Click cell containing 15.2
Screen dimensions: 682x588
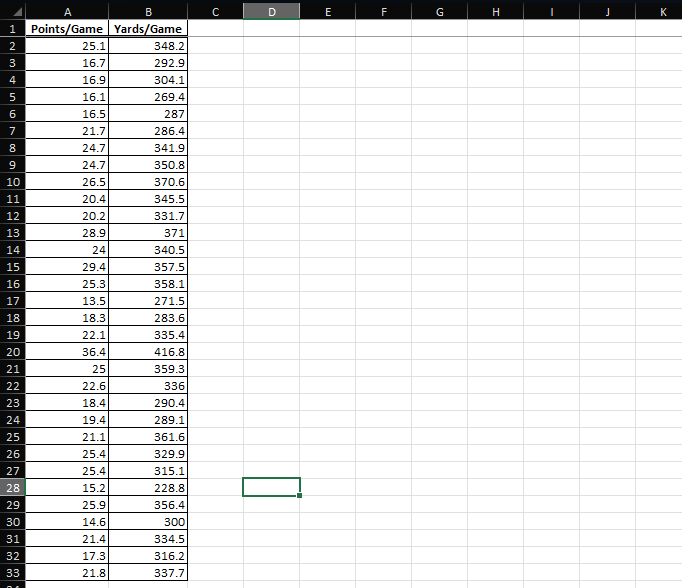[x=67, y=488]
